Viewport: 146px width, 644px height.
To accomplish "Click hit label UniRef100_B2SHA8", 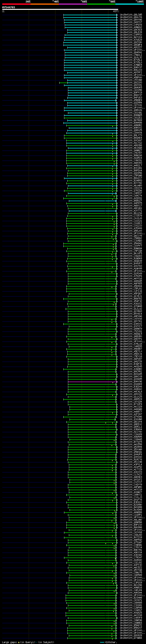I will 131,598.
